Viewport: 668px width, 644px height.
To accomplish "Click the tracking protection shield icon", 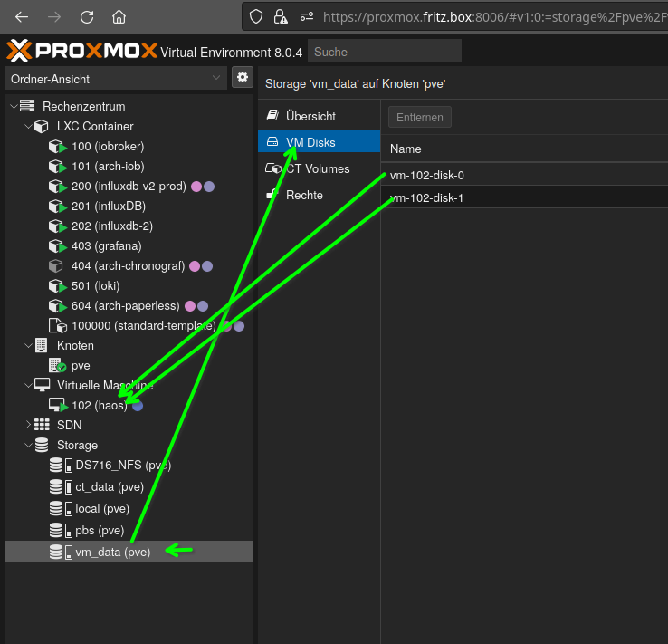I will 255,17.
